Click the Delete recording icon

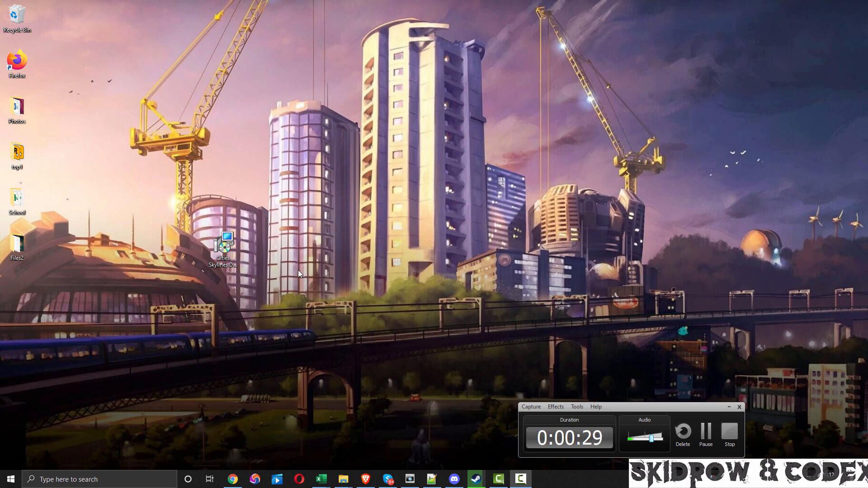tap(683, 432)
